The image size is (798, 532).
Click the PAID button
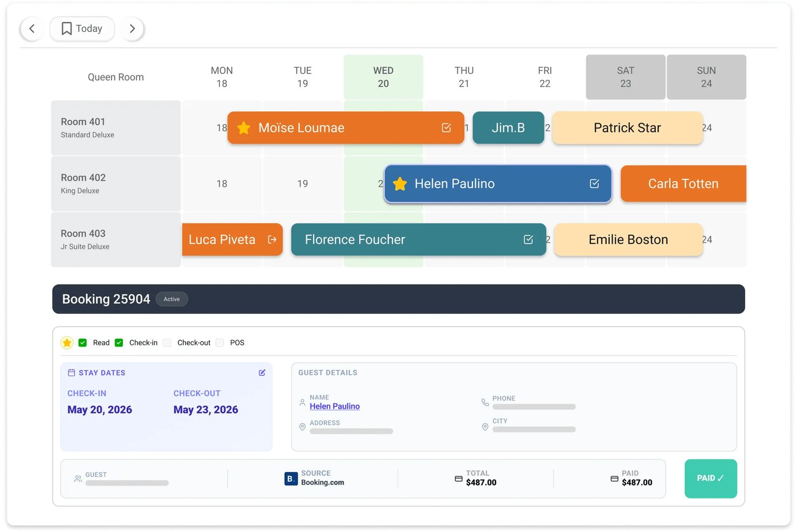(711, 479)
